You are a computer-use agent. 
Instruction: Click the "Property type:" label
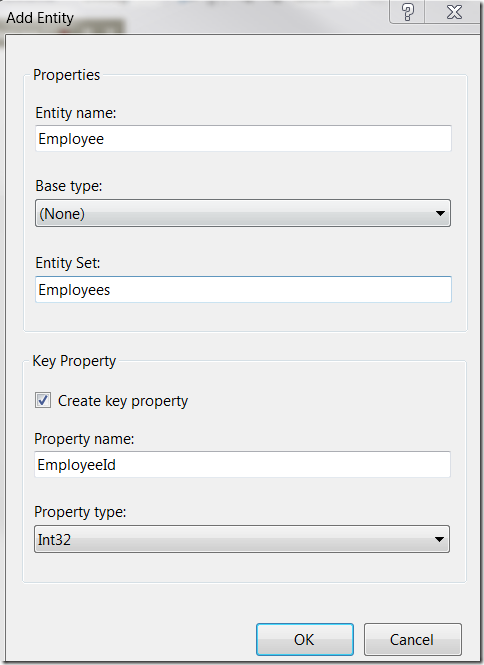80,512
